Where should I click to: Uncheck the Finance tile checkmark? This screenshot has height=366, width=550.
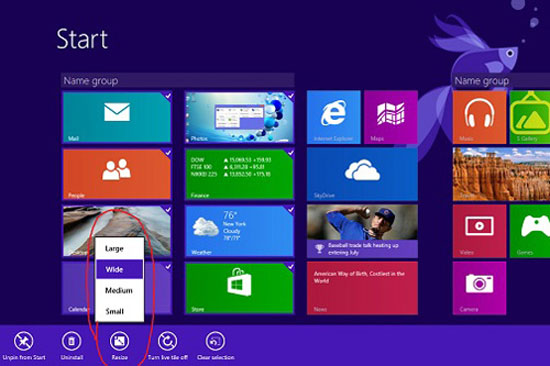click(291, 152)
